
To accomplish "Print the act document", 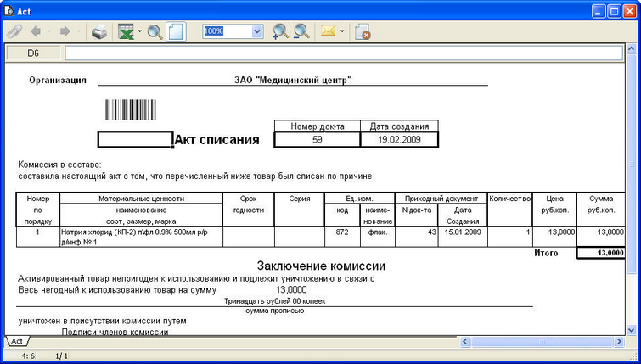I will coord(99,32).
